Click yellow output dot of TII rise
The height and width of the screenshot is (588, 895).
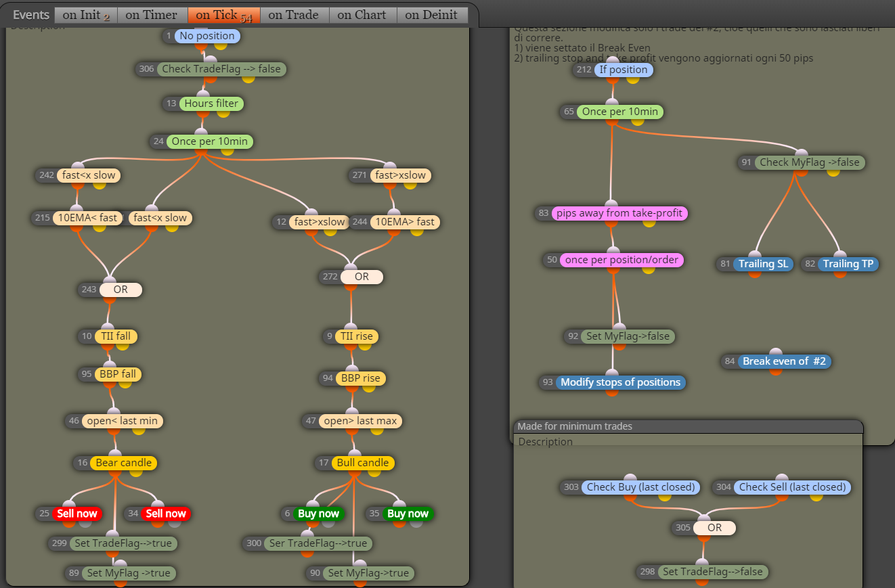365,346
